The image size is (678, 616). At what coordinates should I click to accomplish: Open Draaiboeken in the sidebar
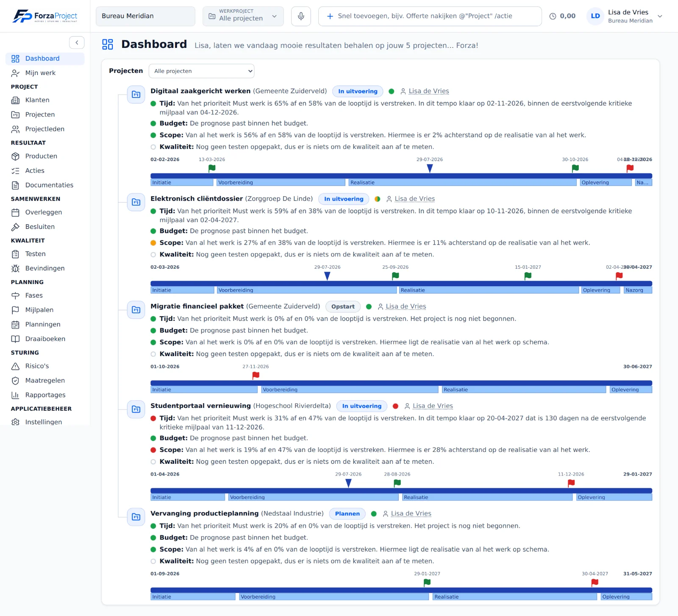coord(45,339)
